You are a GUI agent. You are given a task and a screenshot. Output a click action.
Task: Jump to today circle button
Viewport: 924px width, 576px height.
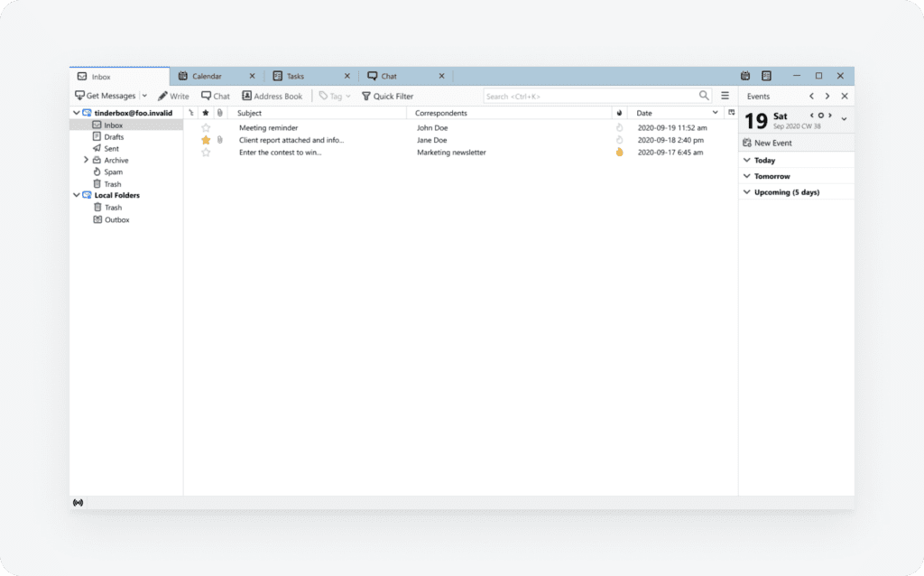click(821, 116)
